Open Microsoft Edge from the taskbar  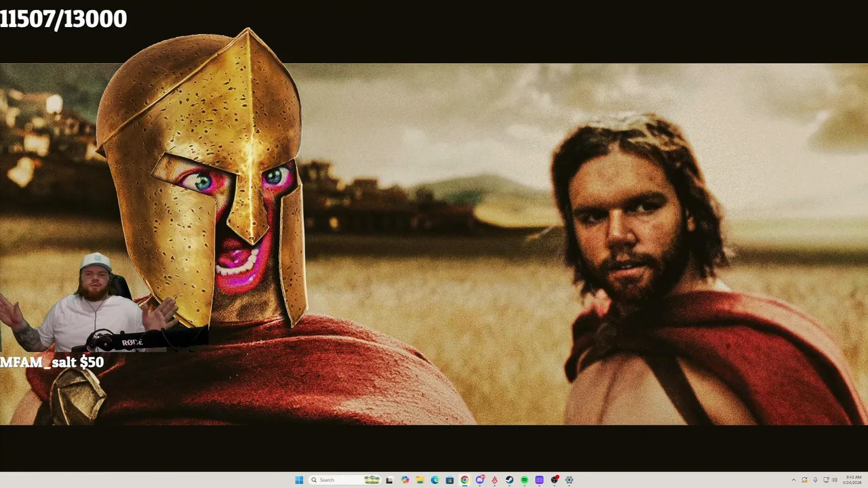coord(435,480)
